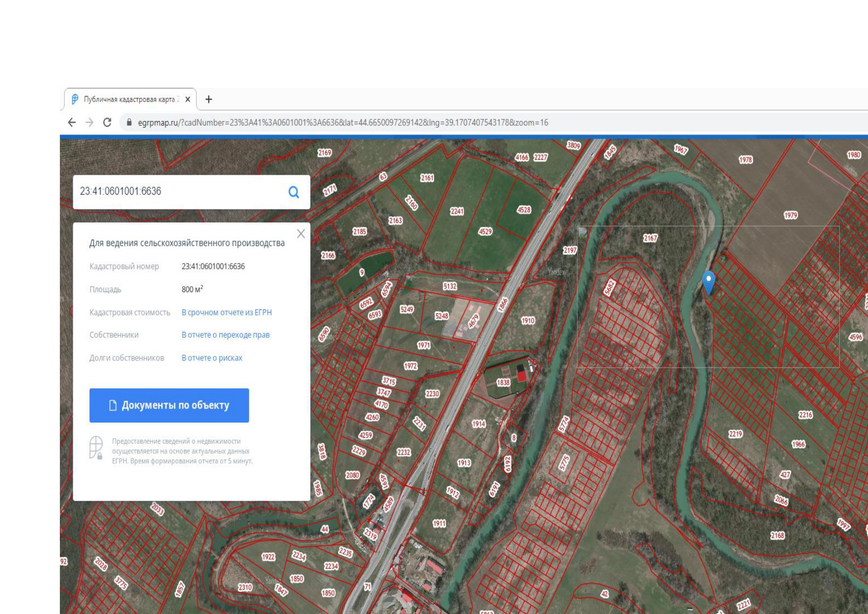
Task: Click parcel label 1978 on the map
Action: pyautogui.click(x=745, y=160)
